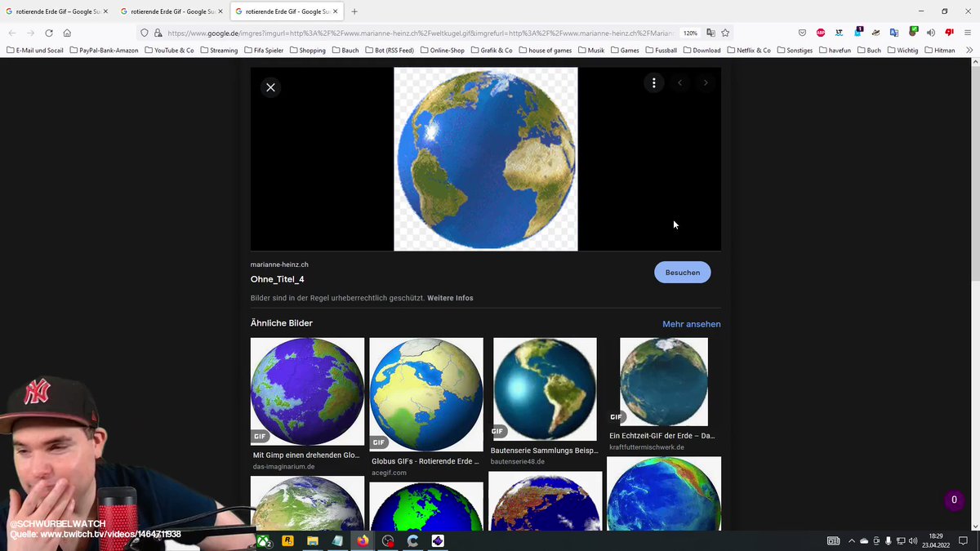Go to previous image with left chevron
Image resolution: width=980 pixels, height=551 pixels.
click(679, 82)
